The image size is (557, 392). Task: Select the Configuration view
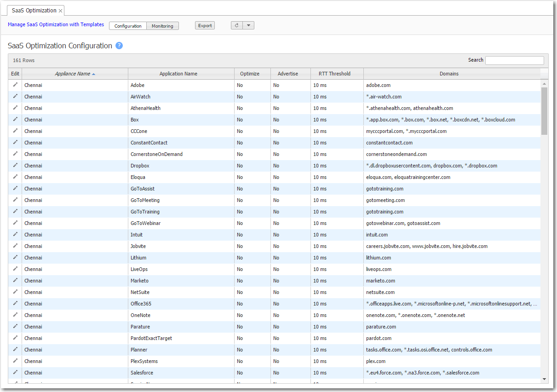point(128,26)
